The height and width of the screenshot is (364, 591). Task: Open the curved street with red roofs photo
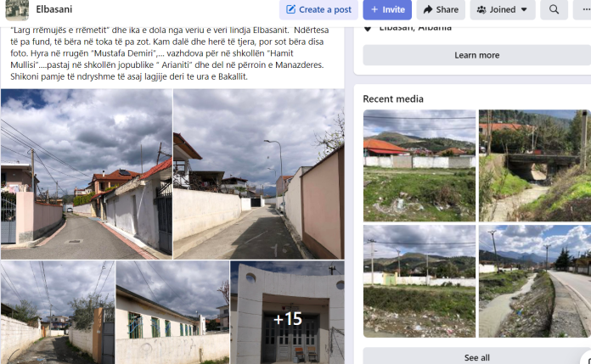pos(87,174)
